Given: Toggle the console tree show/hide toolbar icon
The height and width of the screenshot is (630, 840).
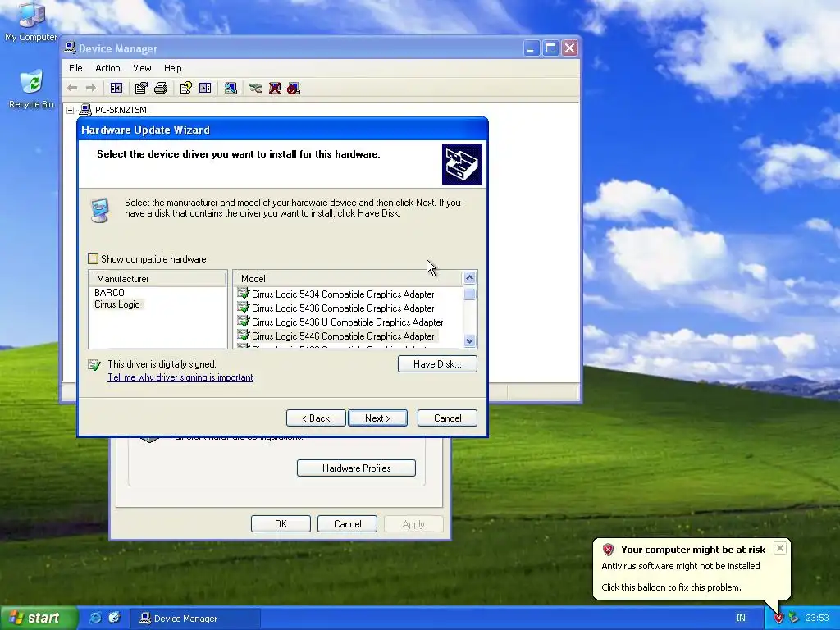Looking at the screenshot, I should (x=116, y=88).
